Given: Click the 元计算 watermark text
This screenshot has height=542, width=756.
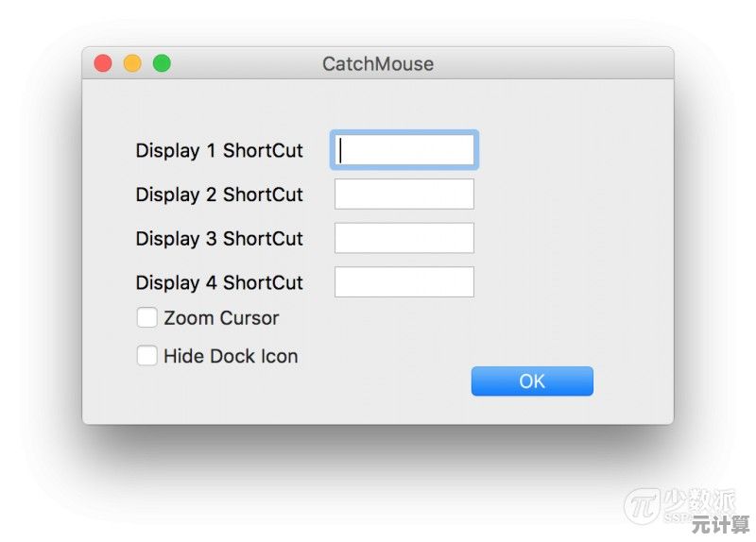Looking at the screenshot, I should click(713, 524).
